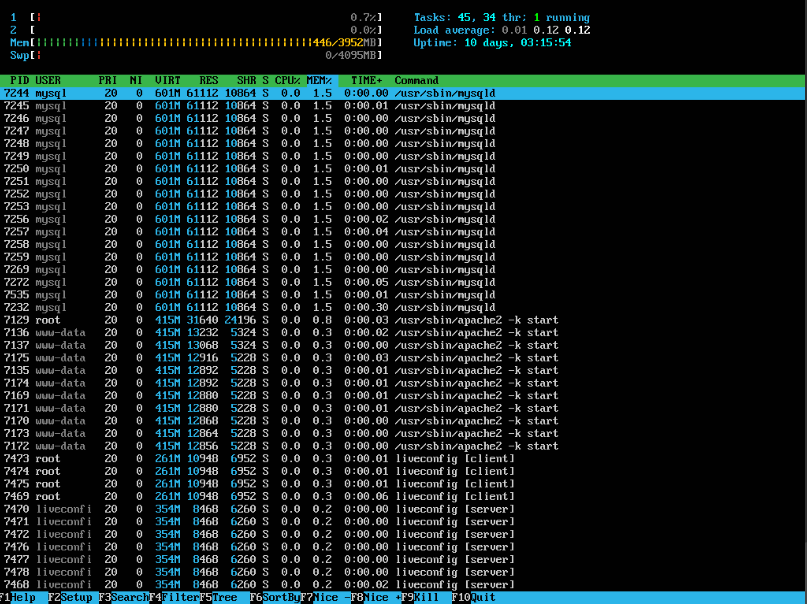Sort by the RES column header
The height and width of the screenshot is (604, 807).
click(209, 80)
